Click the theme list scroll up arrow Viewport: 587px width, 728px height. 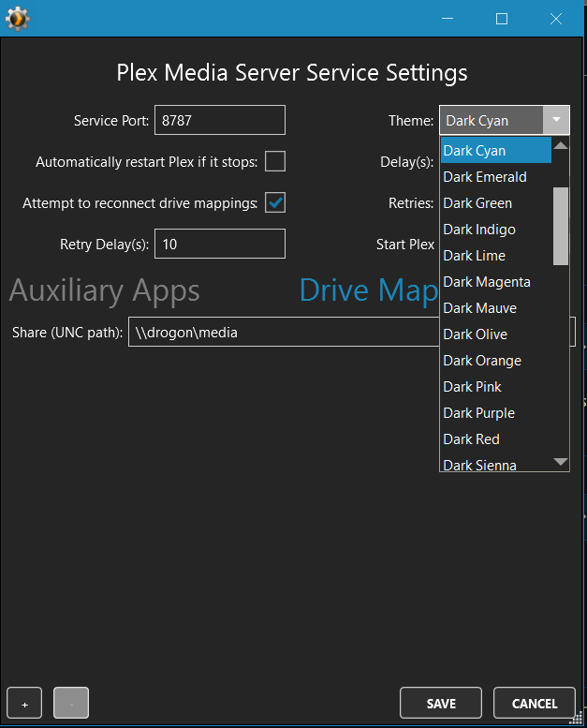(x=561, y=145)
